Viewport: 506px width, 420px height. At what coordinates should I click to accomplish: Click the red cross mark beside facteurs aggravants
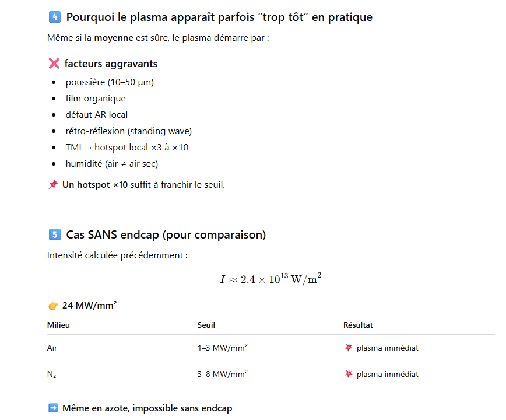[x=54, y=64]
